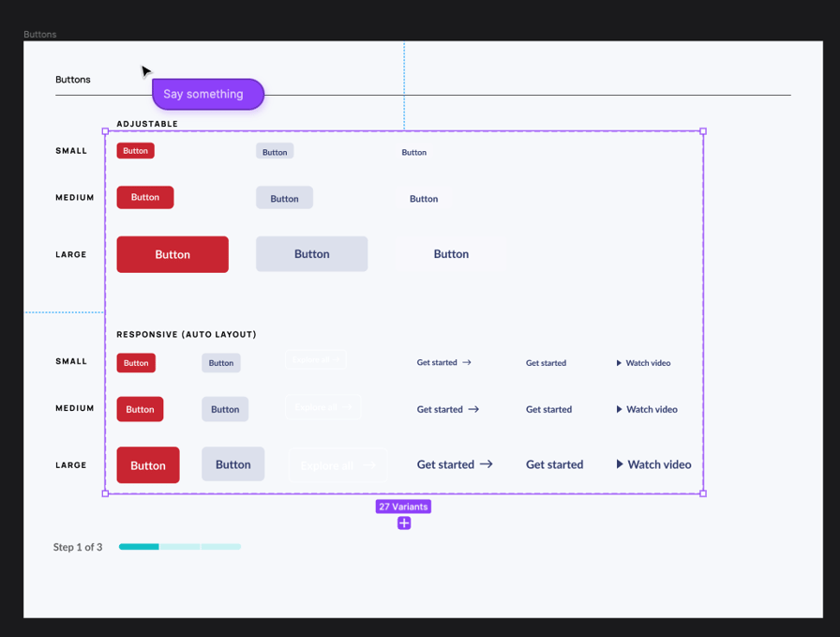Viewport: 840px width, 637px height.
Task: Select the Buttons frame name label on canvas
Action: click(40, 34)
